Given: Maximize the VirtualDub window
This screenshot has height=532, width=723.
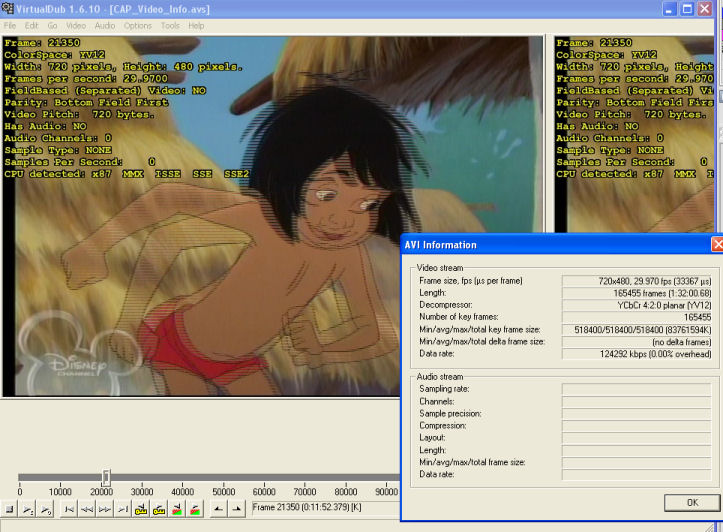Looking at the screenshot, I should point(687,9).
